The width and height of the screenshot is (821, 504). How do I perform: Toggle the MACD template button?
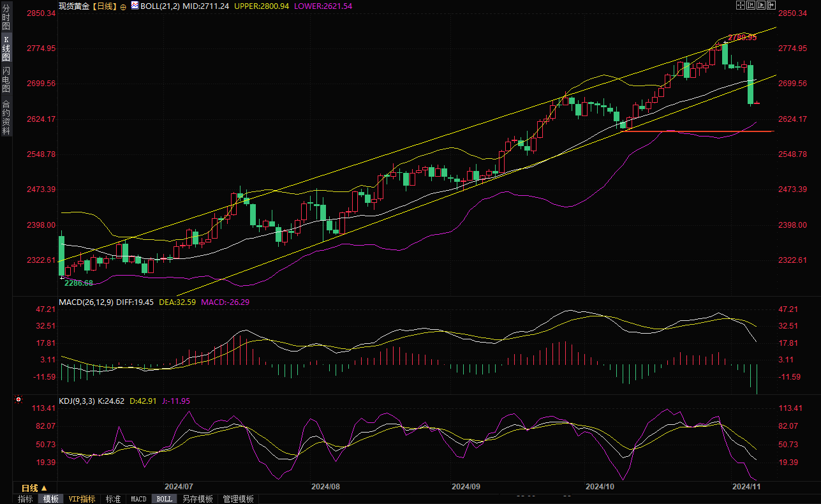(x=138, y=499)
